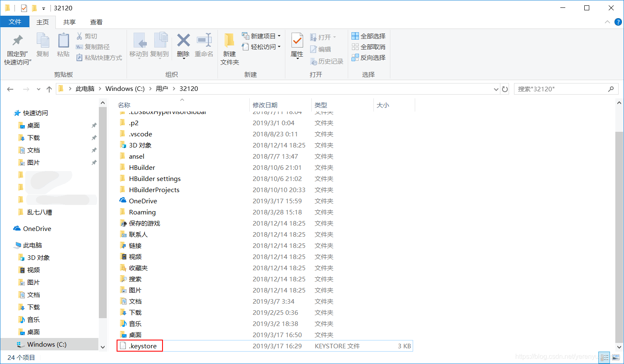The height and width of the screenshot is (364, 624).
Task: Choose Copy path (复制路径) command
Action: [x=93, y=47]
